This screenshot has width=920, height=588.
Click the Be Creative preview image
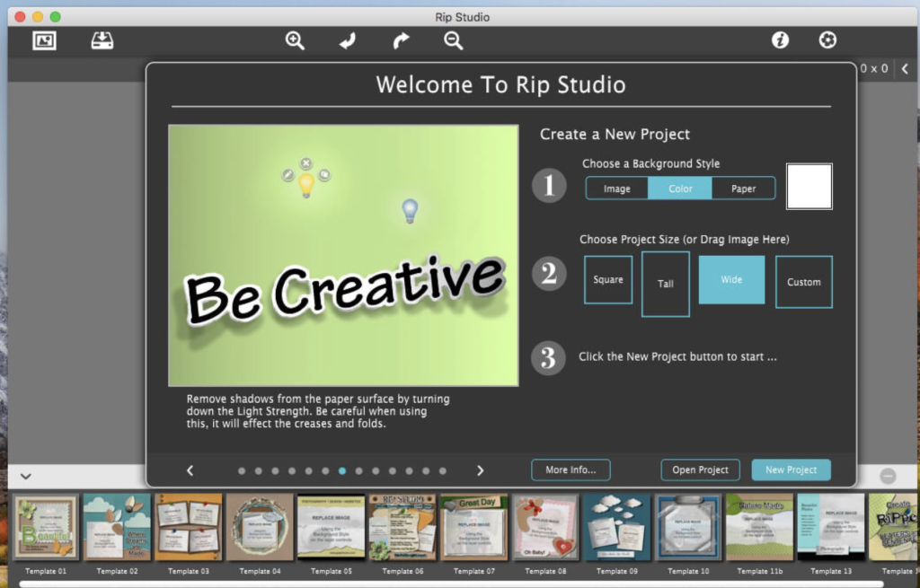(343, 256)
